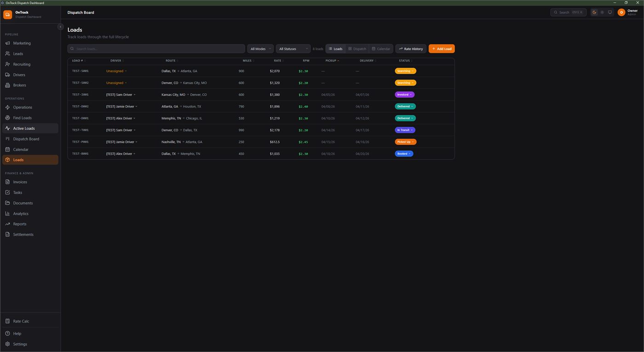Open Operations lightning icon in sidebar

7,107
